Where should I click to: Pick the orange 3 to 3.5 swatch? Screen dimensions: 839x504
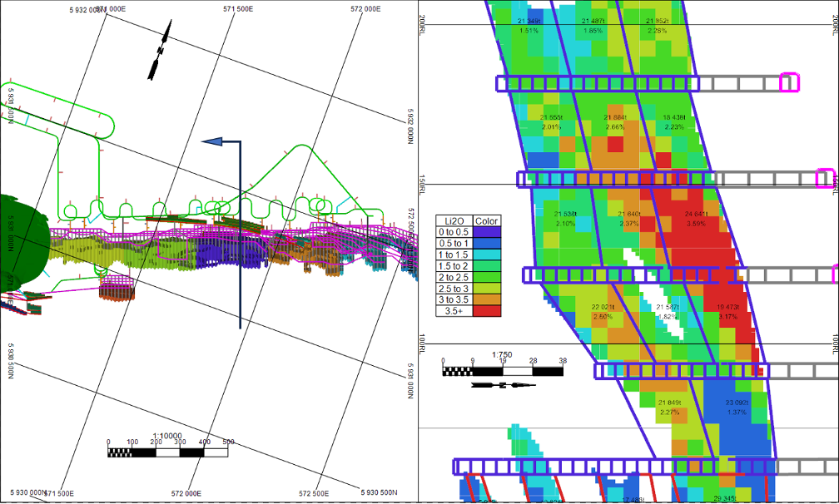[488, 299]
